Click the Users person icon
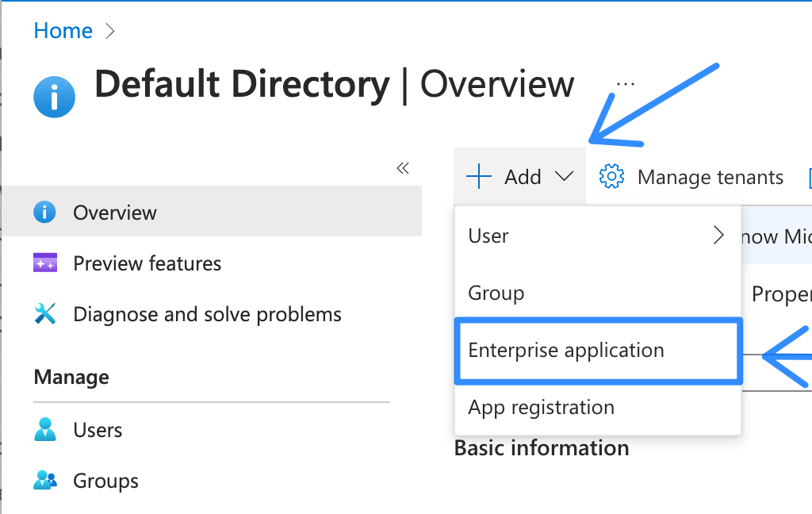The width and height of the screenshot is (812, 514). pyautogui.click(x=45, y=430)
